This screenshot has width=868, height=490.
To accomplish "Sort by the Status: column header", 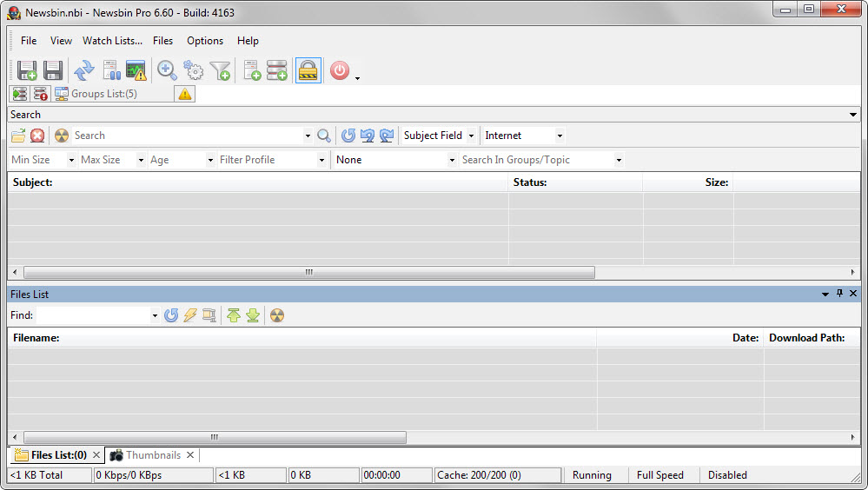I will point(576,182).
